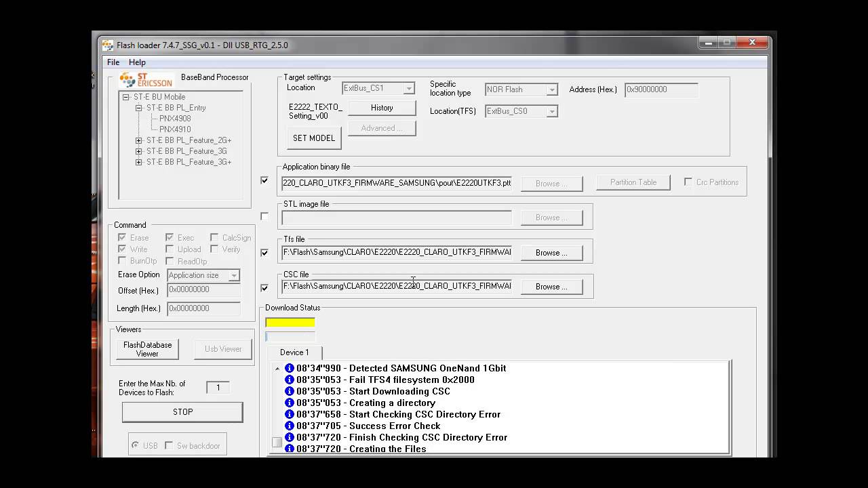Click the Max Nb. of Devices field
The width and height of the screenshot is (868, 488).
click(x=218, y=388)
